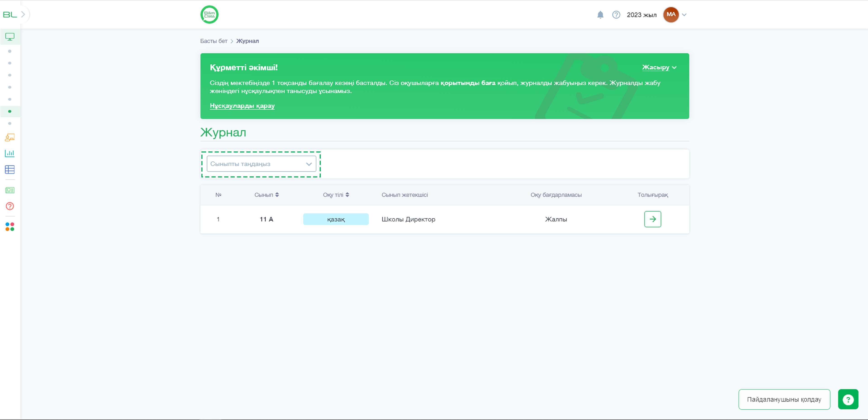Expand the sidebar with the chevron arrow
Screen dimensions: 868x420
pyautogui.click(x=23, y=14)
